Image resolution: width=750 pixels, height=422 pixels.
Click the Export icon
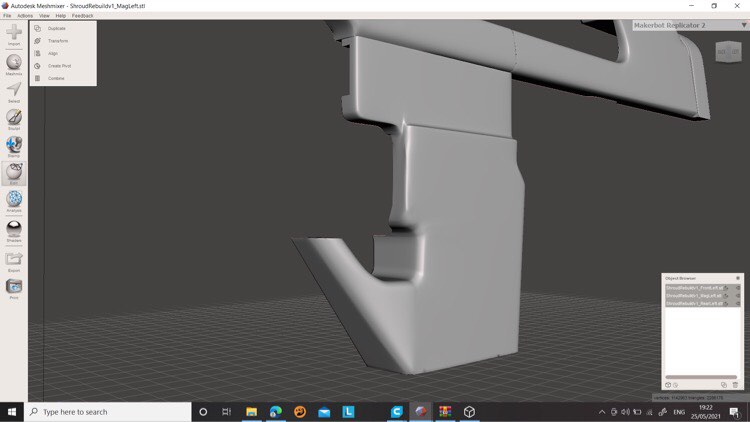[x=14, y=260]
